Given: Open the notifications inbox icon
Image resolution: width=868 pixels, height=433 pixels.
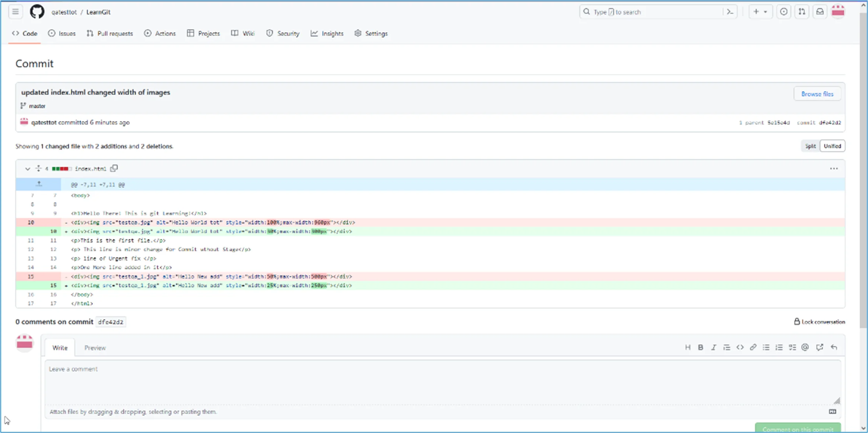Looking at the screenshot, I should (x=820, y=12).
